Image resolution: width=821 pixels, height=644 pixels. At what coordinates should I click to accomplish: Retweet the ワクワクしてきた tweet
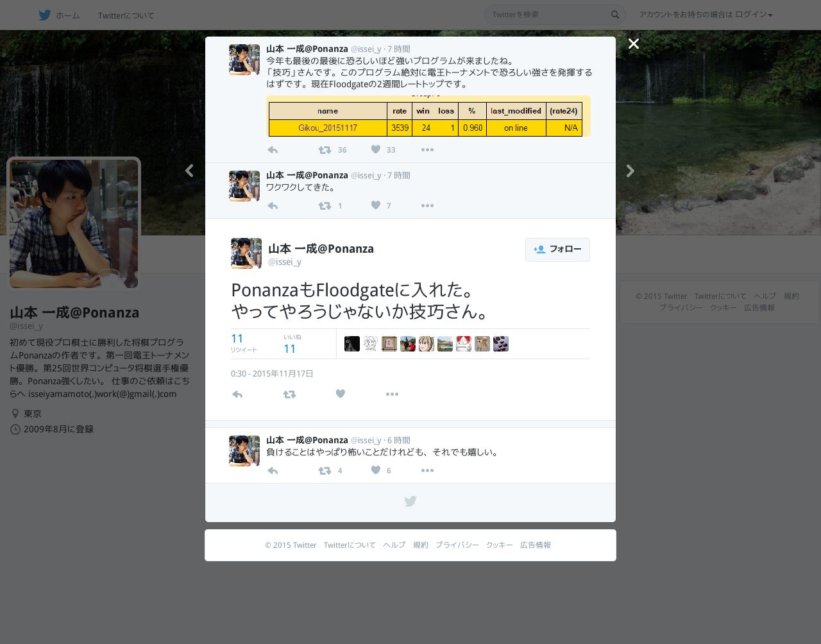[x=325, y=206]
